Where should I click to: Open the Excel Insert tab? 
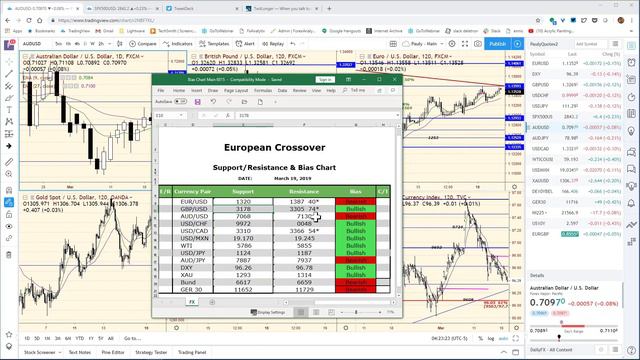pos(197,90)
